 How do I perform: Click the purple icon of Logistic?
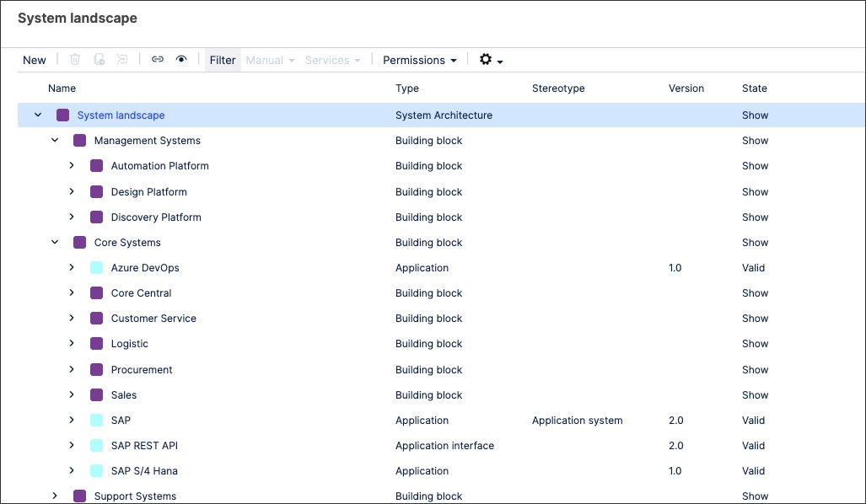click(97, 343)
